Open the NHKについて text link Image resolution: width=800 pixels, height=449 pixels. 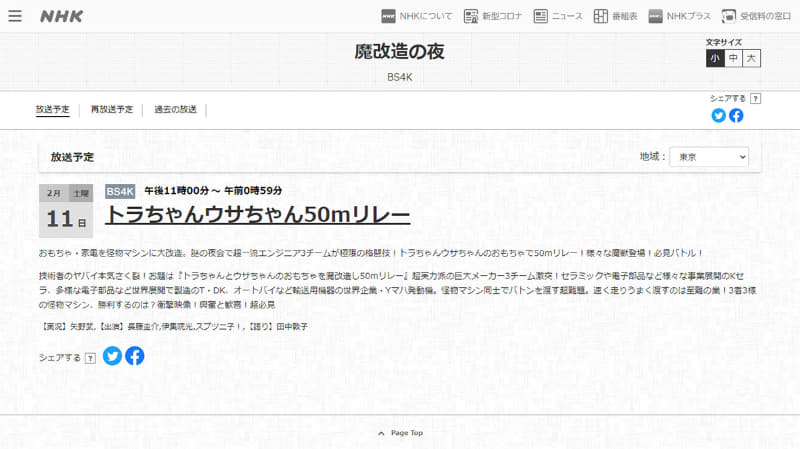pos(426,16)
